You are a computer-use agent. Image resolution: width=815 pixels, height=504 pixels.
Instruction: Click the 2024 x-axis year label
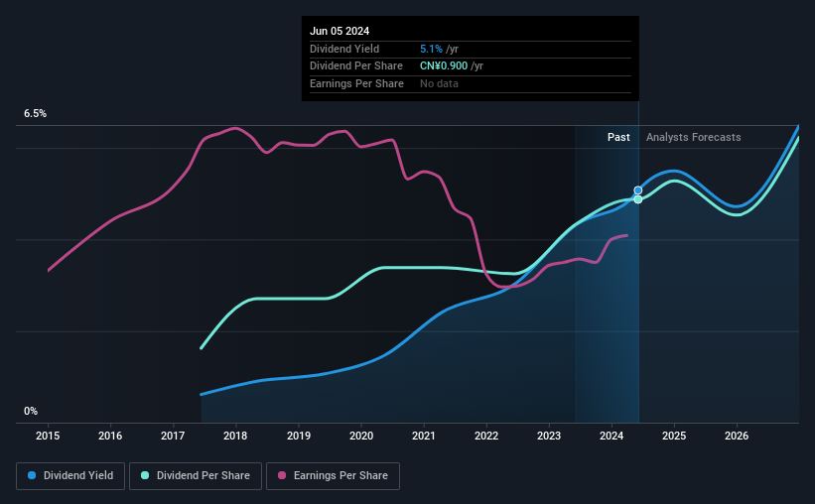pyautogui.click(x=611, y=436)
